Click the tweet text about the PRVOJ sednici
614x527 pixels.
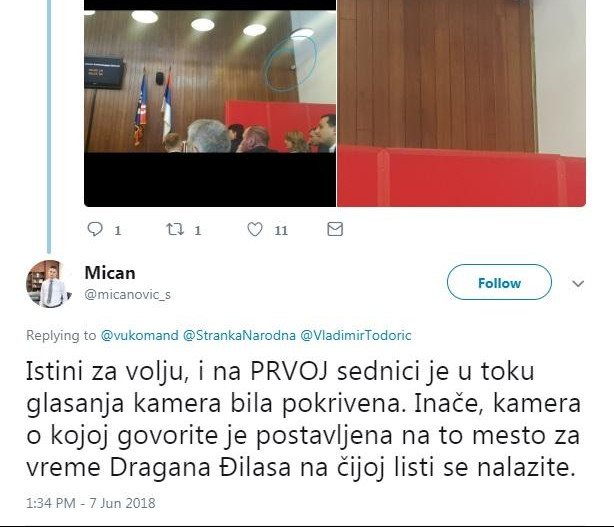[x=303, y=419]
